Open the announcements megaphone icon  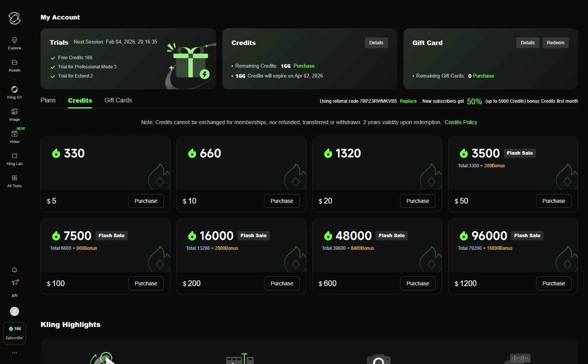click(15, 283)
